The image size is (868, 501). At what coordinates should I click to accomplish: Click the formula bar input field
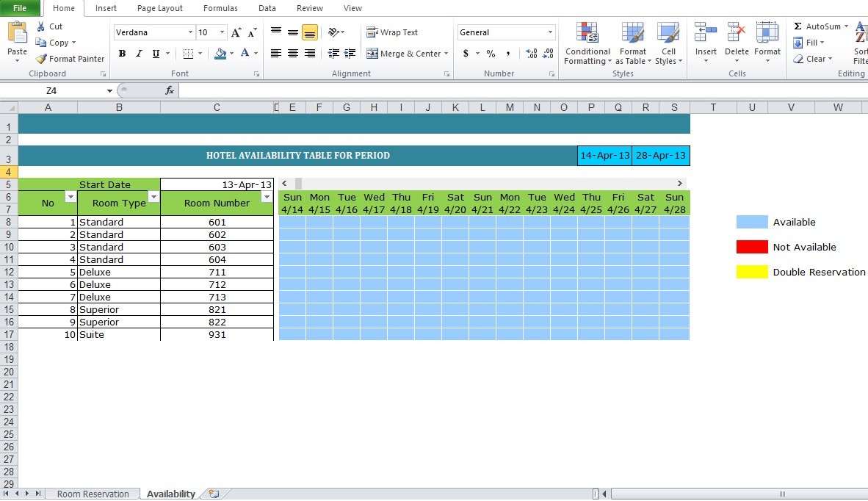[523, 91]
